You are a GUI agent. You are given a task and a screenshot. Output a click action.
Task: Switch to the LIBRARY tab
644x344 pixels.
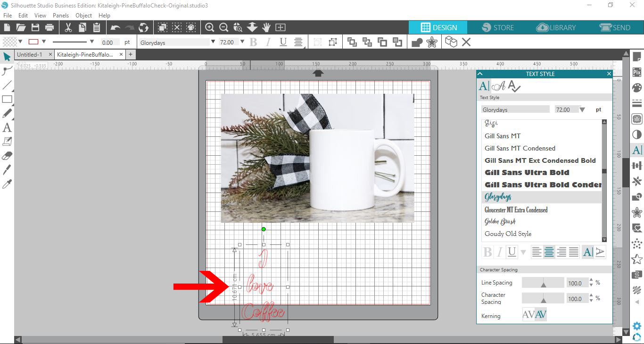[x=557, y=27]
